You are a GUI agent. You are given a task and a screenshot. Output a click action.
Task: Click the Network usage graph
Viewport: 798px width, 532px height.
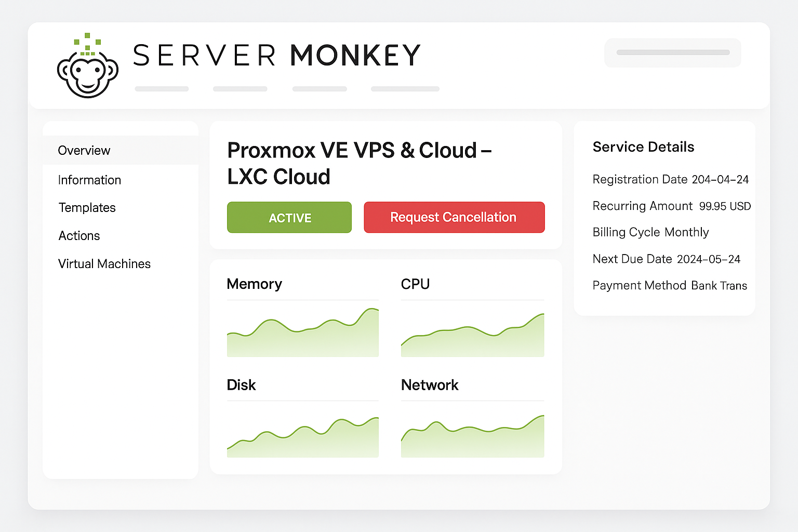472,436
